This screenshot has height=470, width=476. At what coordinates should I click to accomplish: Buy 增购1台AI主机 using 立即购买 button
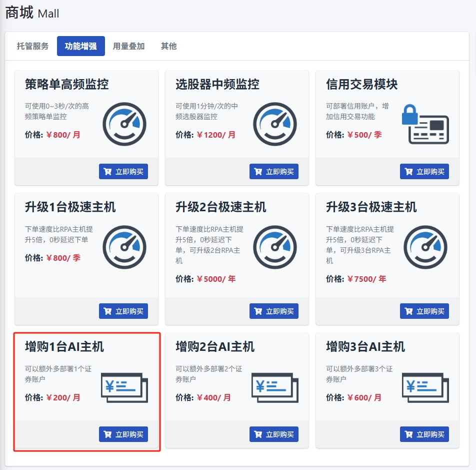point(123,434)
